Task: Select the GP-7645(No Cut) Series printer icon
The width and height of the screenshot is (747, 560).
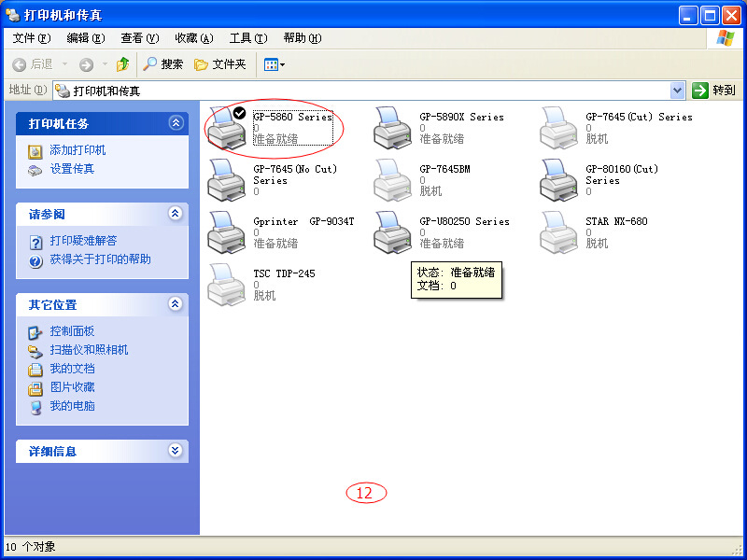Action: (227, 180)
